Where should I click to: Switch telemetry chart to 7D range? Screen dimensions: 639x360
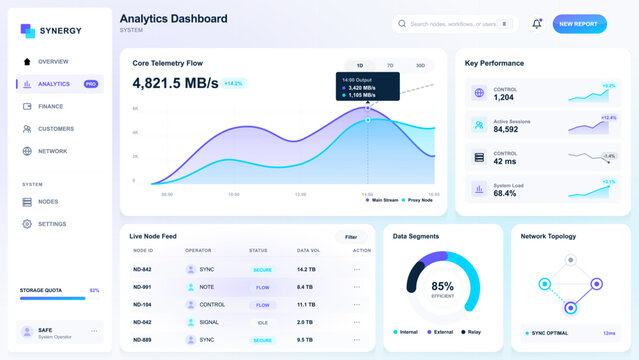(390, 66)
